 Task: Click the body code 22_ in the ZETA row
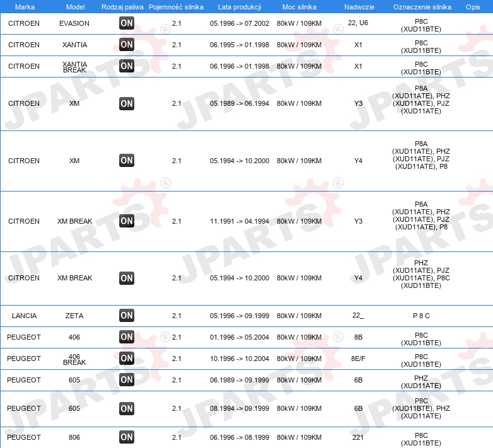point(358,315)
